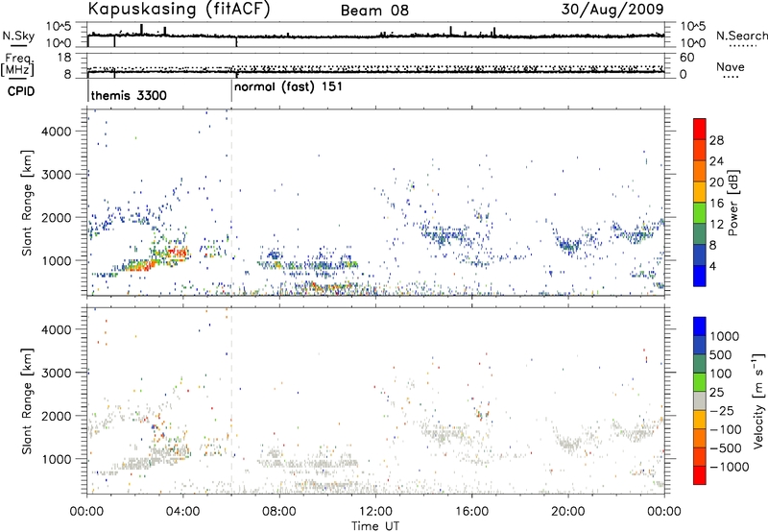768x532 pixels.
Task: Select the Slant Range label of the velocity panel
Action: [27, 401]
